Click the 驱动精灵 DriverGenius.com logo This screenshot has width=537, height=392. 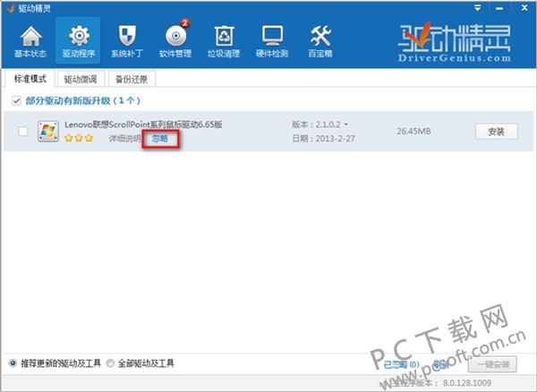[455, 42]
